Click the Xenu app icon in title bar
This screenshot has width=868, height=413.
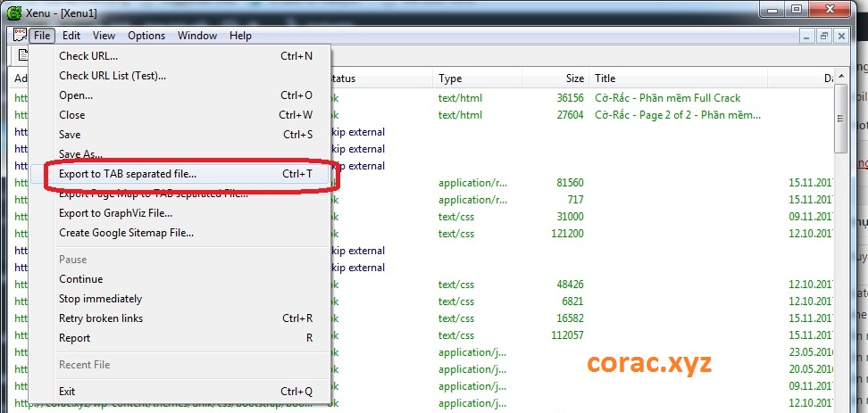pyautogui.click(x=13, y=12)
